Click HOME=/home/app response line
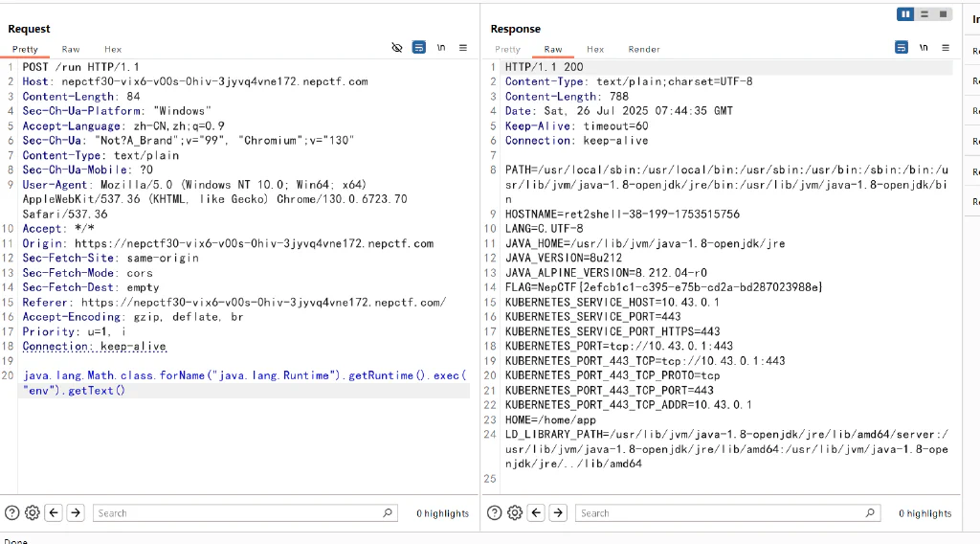 [550, 419]
